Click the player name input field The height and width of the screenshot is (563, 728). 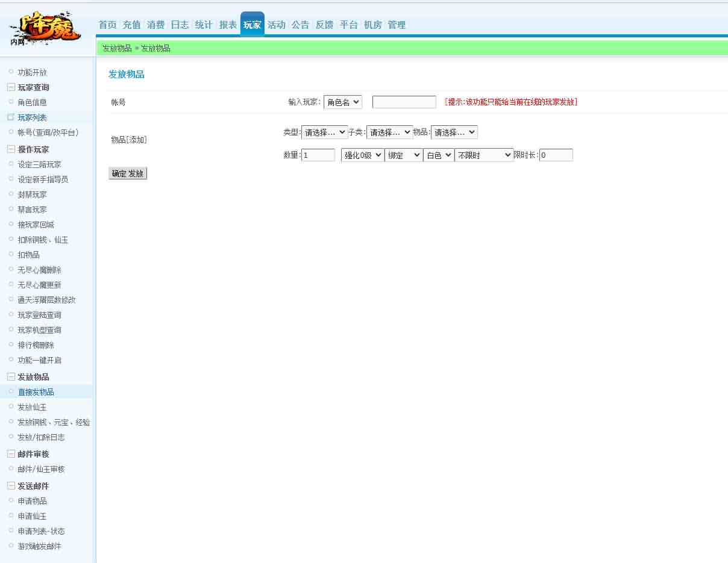pyautogui.click(x=404, y=102)
